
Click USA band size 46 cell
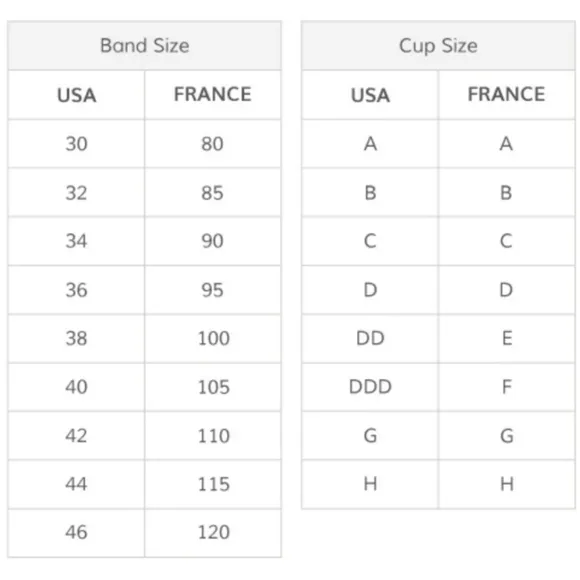(x=76, y=533)
